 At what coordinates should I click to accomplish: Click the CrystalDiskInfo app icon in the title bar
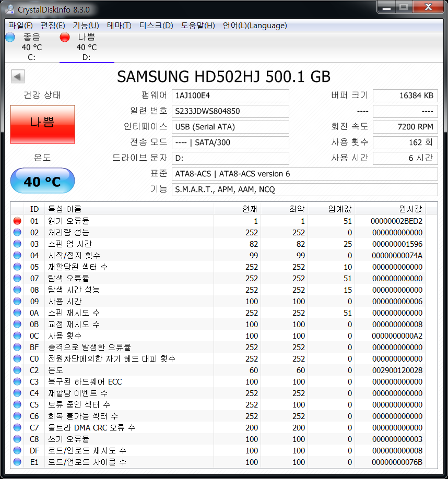pyautogui.click(x=10, y=9)
